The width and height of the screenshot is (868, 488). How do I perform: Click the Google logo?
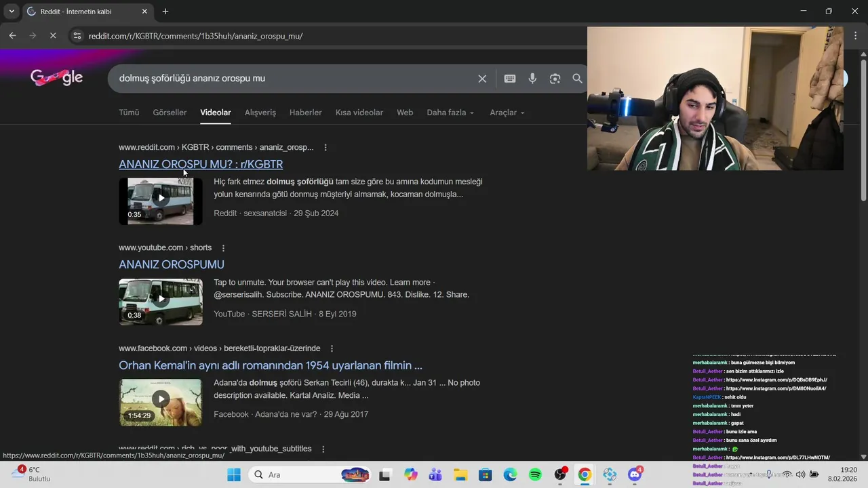pyautogui.click(x=57, y=78)
